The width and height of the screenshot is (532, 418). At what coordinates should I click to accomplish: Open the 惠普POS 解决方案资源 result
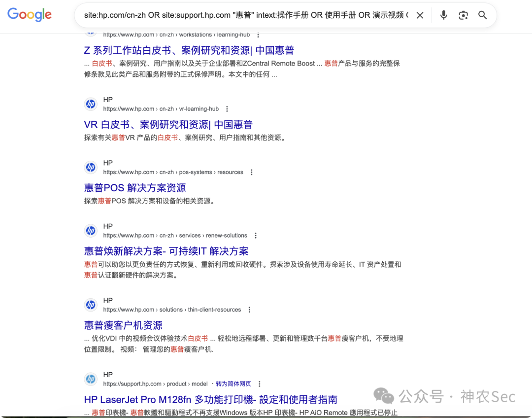coord(133,187)
